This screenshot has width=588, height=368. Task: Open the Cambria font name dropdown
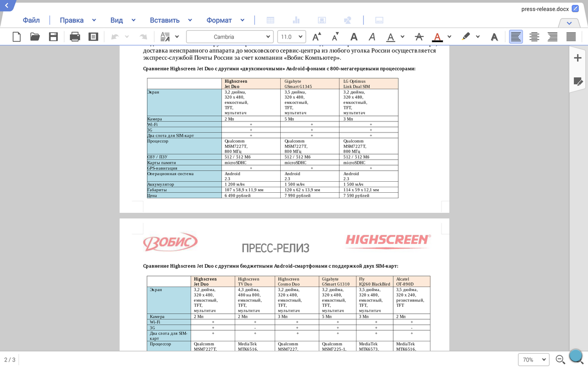pyautogui.click(x=230, y=37)
